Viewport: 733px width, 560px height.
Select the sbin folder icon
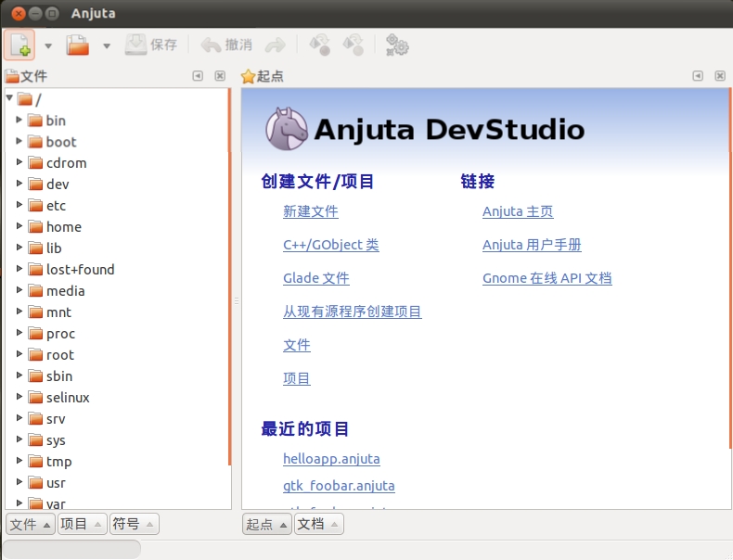(35, 375)
